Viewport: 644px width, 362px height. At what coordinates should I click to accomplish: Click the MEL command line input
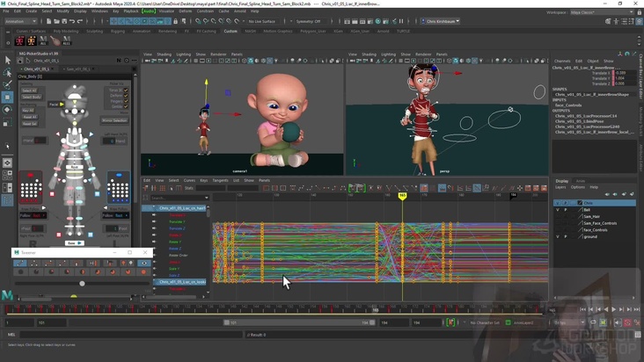[x=130, y=335]
